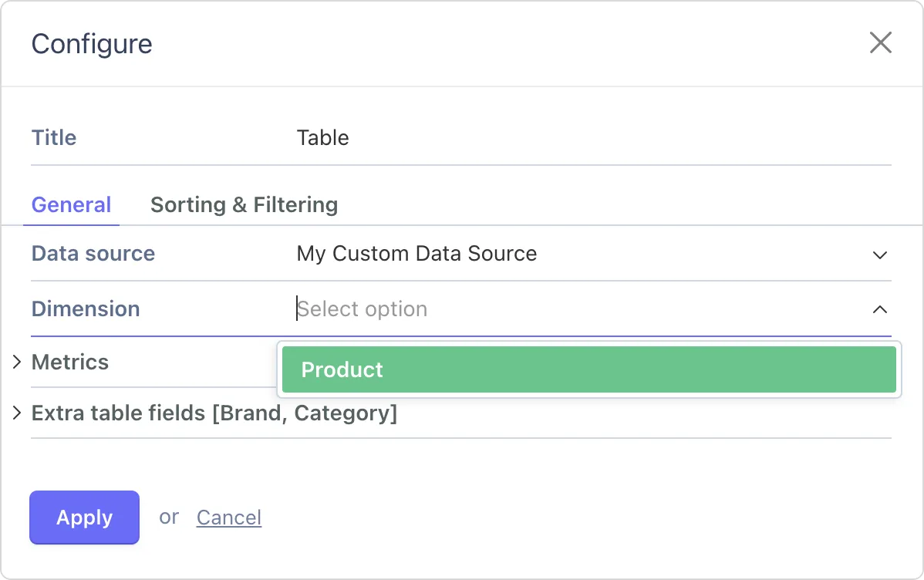Choose the Product option from the Dimension list
924x580 pixels.
click(x=588, y=370)
